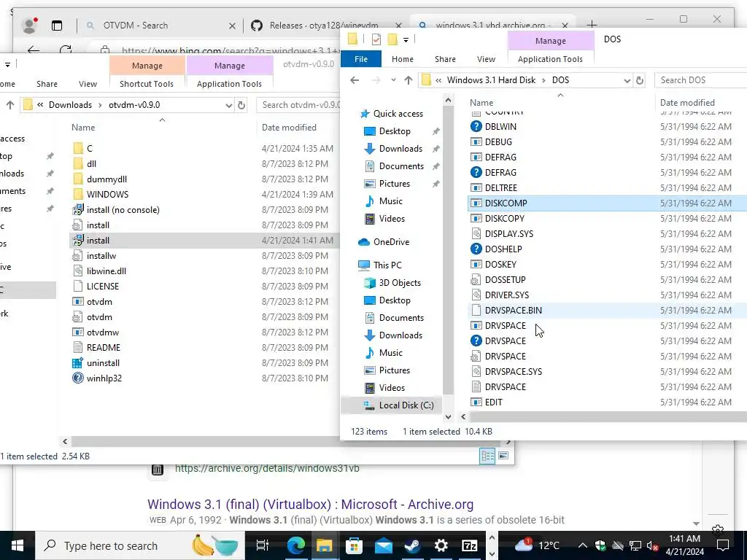Select the DEBUG application file
747x560 pixels.
(498, 142)
